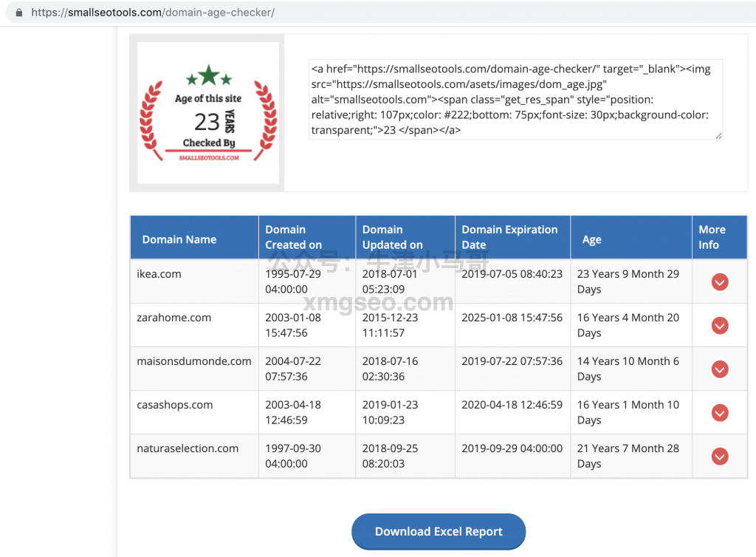Click creation date 2003-01-08 15:47:56
This screenshot has height=557, width=756.
click(x=293, y=325)
